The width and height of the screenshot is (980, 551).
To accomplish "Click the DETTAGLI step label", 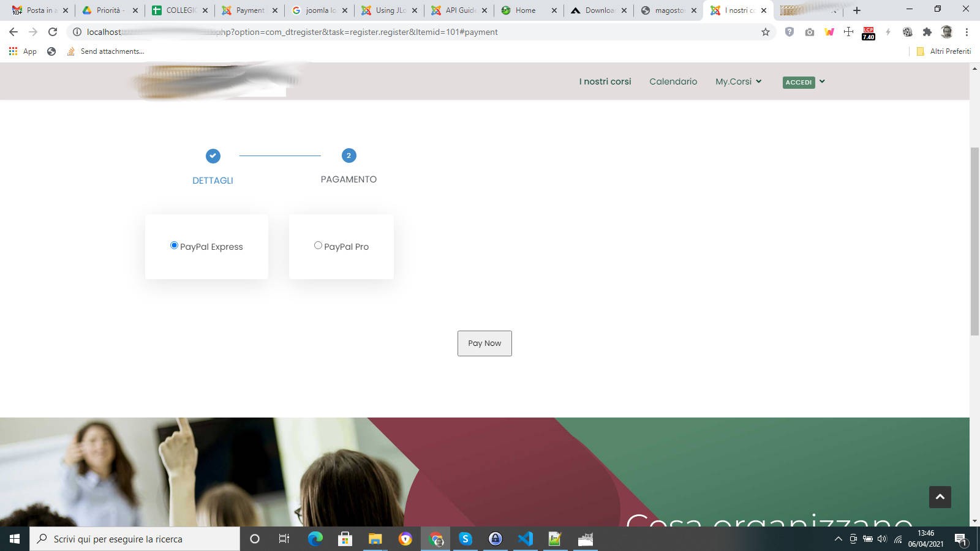I will coord(213,181).
